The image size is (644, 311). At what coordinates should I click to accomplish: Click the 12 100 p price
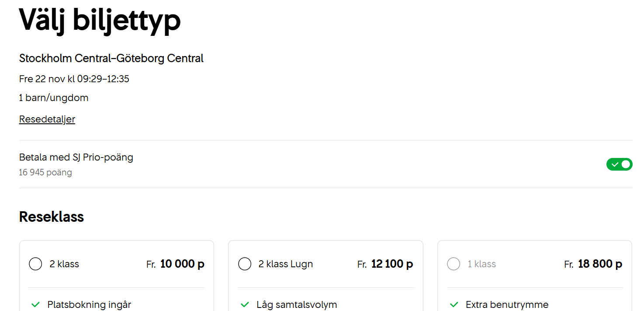[x=392, y=264]
